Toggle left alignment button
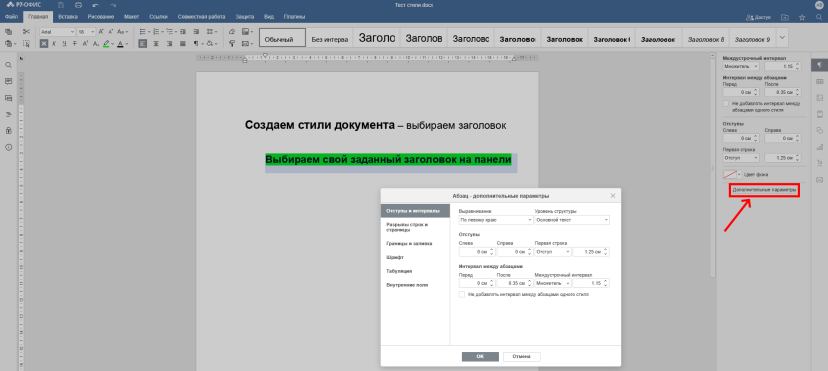Image resolution: width=828 pixels, height=371 pixels. 143,43
